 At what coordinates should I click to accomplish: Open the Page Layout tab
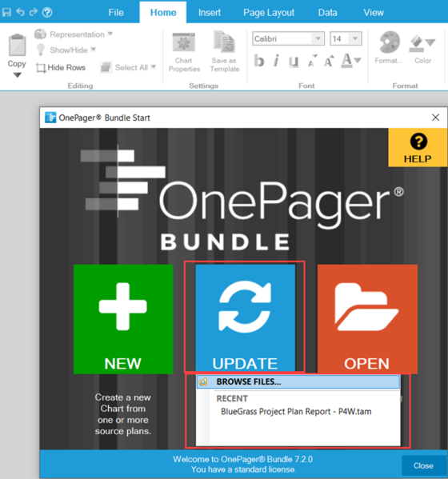click(x=269, y=13)
